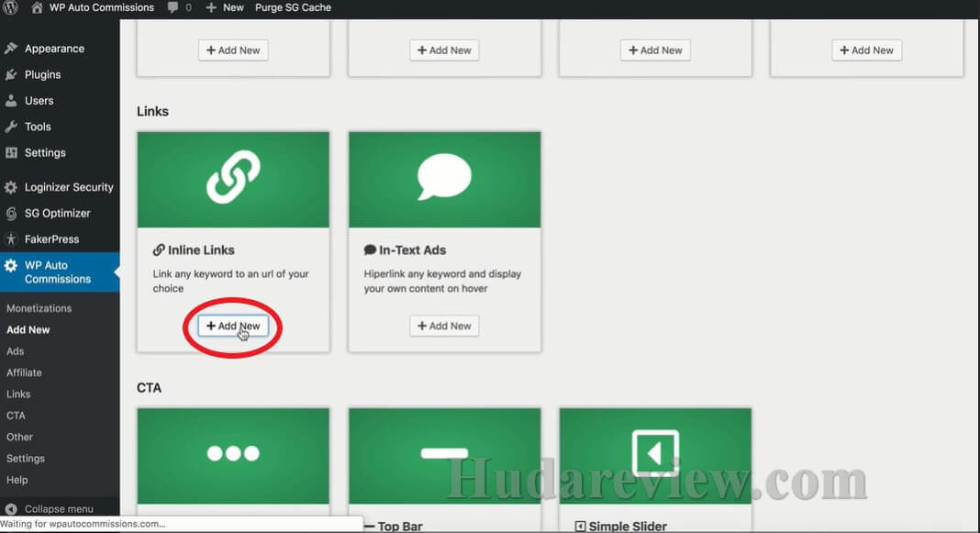Click the Tools wrench icon
The image size is (980, 533).
pos(11,127)
